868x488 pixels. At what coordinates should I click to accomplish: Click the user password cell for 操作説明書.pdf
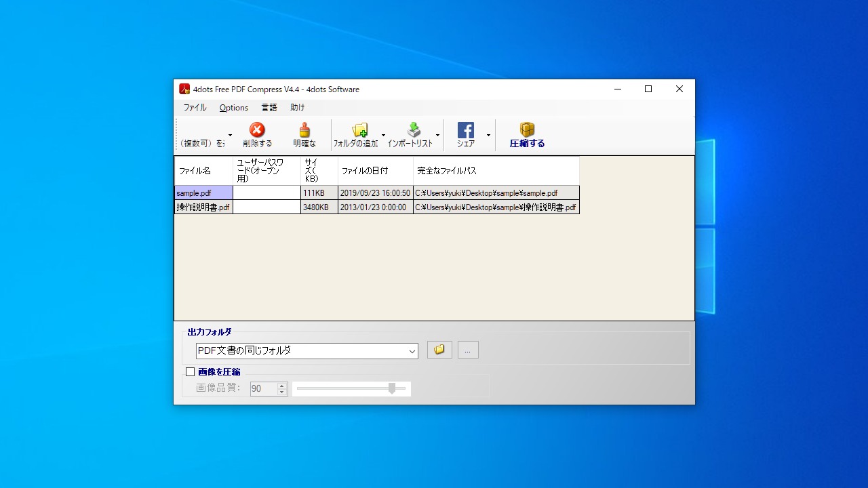tap(267, 207)
